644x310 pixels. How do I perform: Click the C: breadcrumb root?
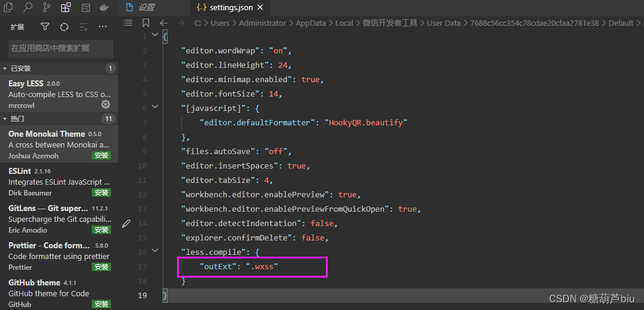[x=197, y=23]
